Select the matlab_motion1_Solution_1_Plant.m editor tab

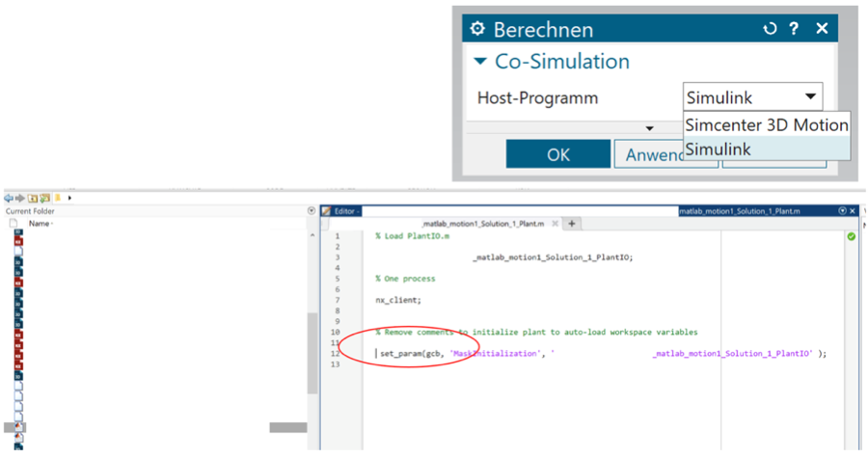coord(483,224)
